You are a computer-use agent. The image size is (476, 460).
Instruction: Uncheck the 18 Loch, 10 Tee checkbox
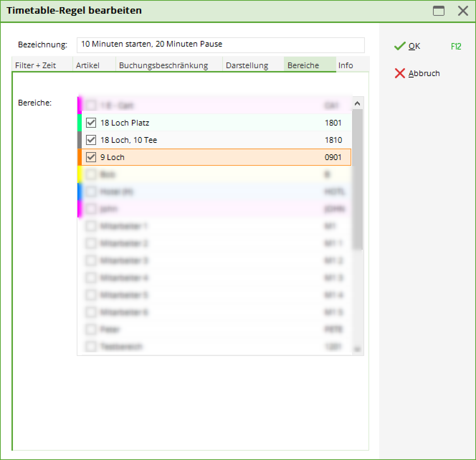click(91, 140)
